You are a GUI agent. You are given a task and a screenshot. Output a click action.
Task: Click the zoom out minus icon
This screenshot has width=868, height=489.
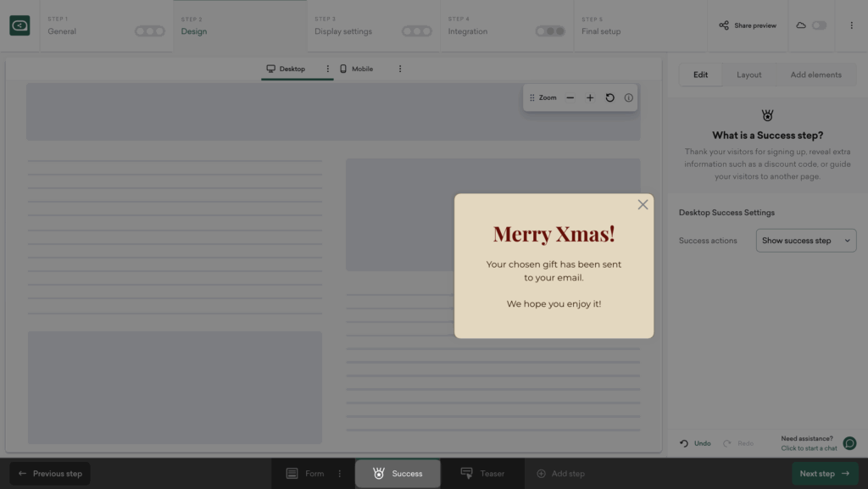tap(570, 98)
